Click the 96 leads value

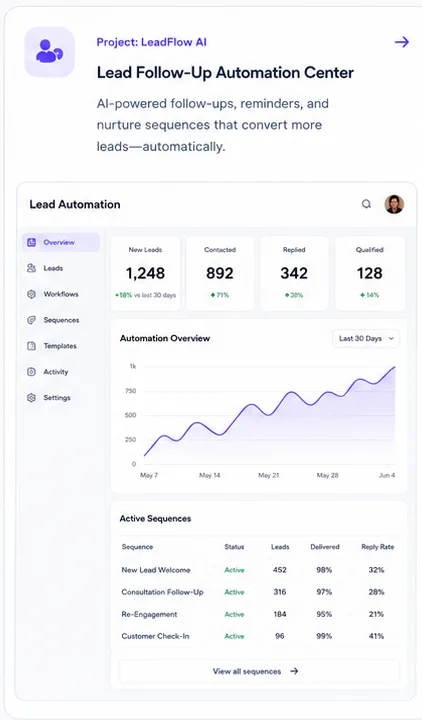pos(280,636)
